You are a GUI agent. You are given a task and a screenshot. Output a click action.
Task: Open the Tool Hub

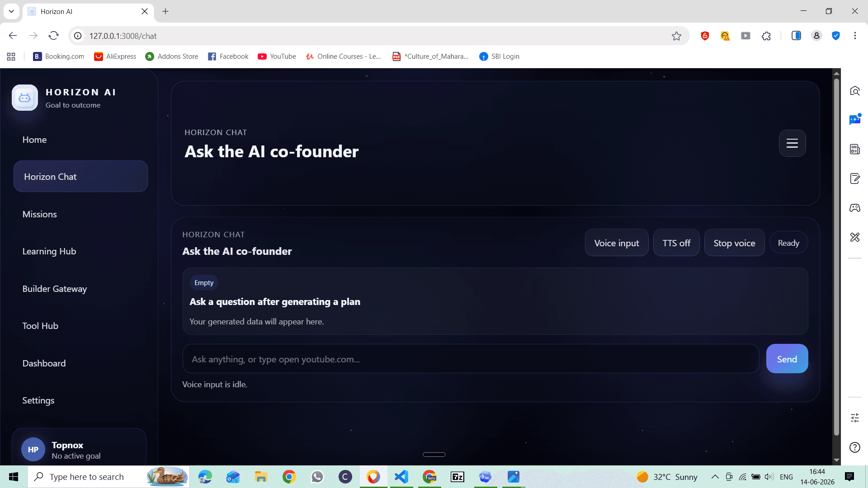40,326
